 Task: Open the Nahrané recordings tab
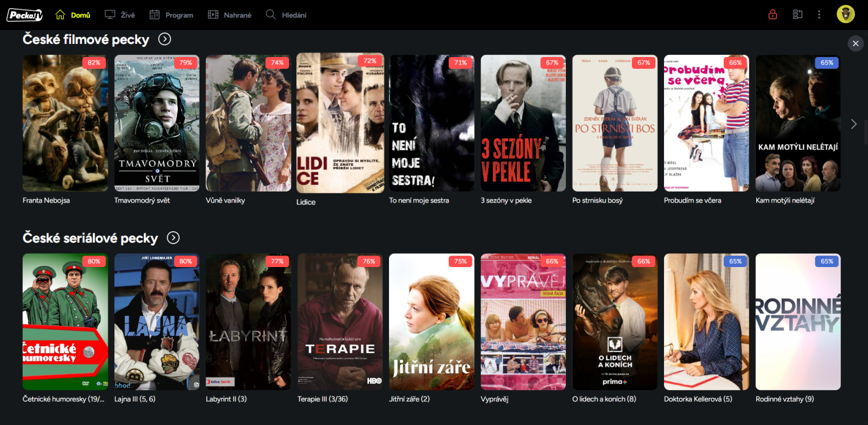229,15
